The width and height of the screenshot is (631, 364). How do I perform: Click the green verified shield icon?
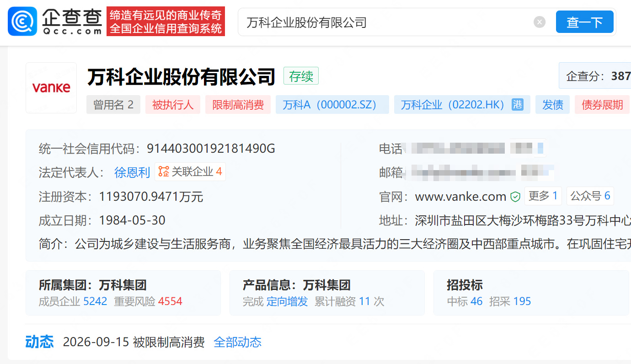515,197
